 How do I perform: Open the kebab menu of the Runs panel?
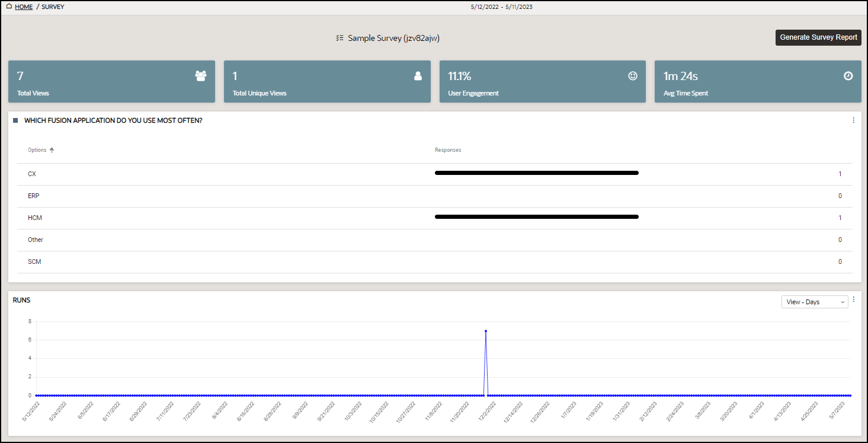[x=854, y=299]
